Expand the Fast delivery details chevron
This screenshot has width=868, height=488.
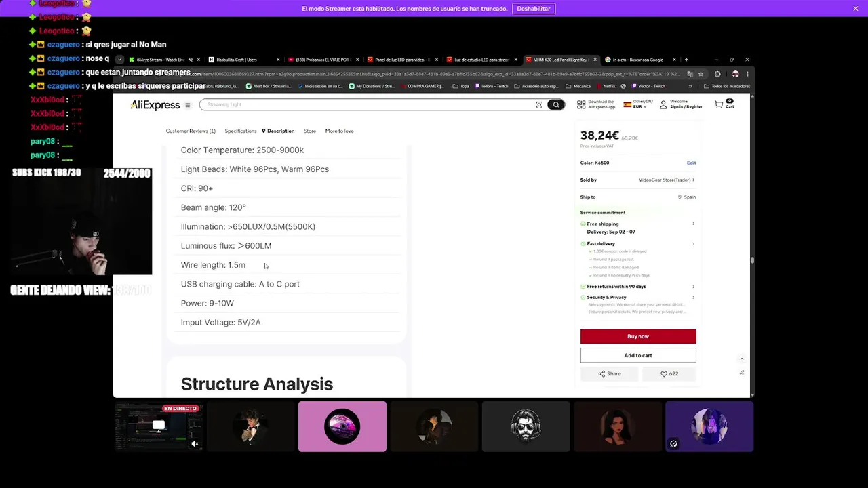tap(693, 244)
